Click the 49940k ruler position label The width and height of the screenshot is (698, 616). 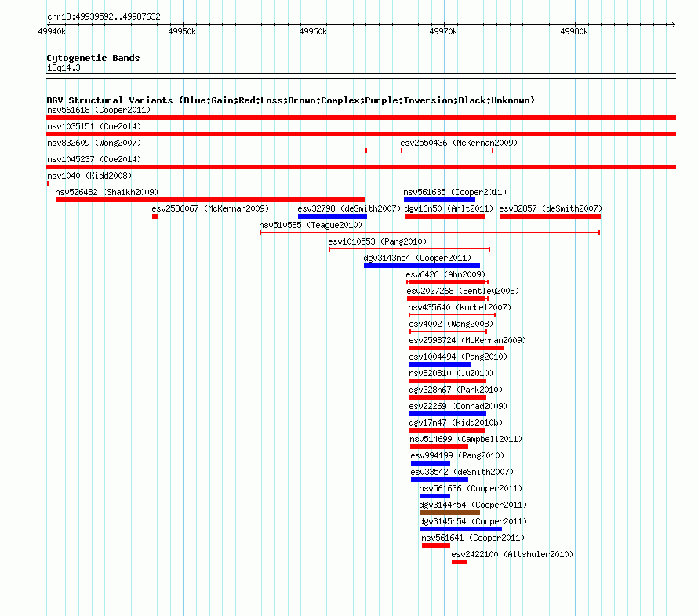(52, 31)
